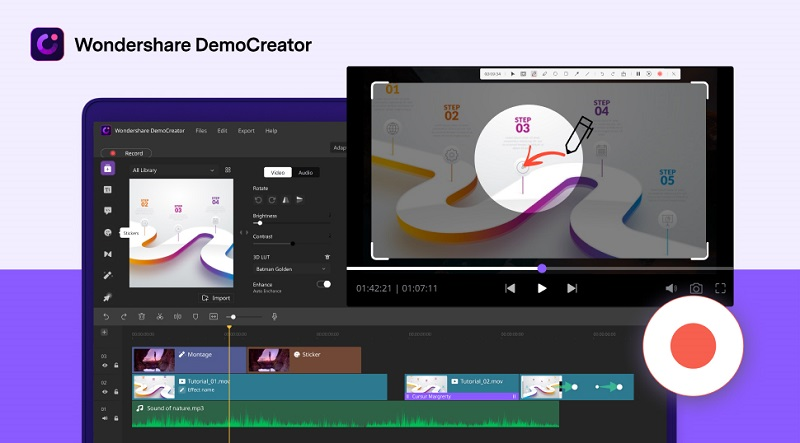Viewport: 800px width, 443px height.
Task: Split clip at the playhead
Action: point(178,317)
